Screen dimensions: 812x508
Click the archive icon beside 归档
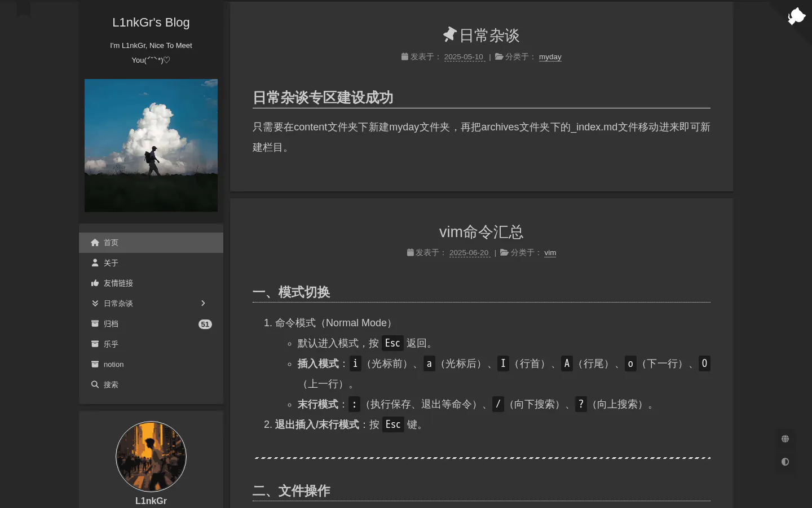(95, 324)
